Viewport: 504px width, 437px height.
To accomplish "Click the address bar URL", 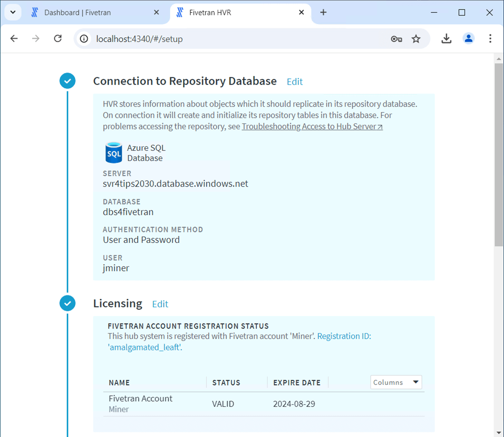I will pyautogui.click(x=139, y=39).
